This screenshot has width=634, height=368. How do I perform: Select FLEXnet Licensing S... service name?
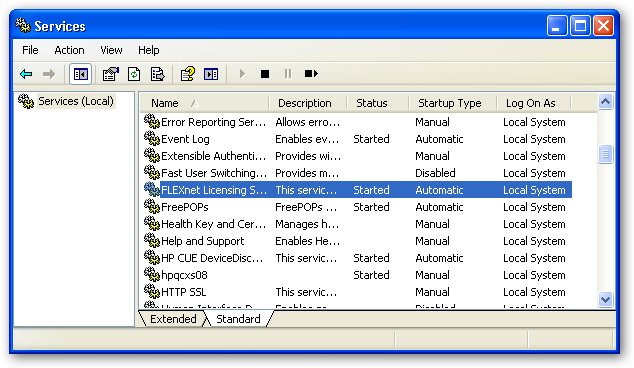[x=214, y=190]
